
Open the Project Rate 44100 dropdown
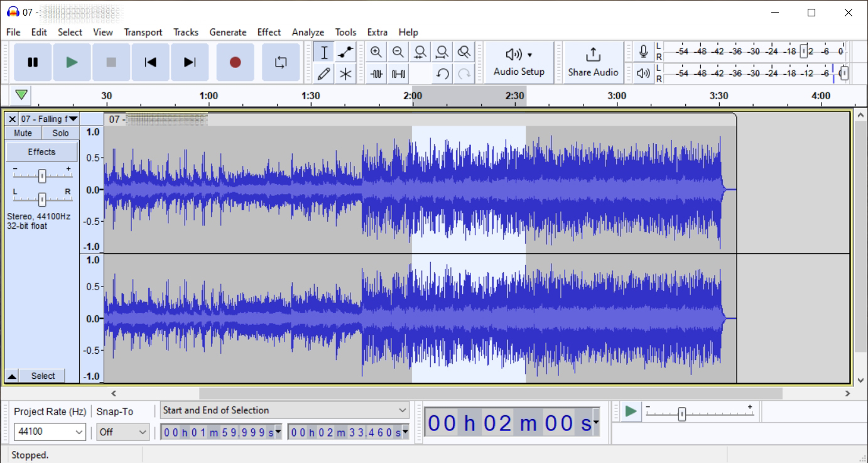(x=79, y=432)
